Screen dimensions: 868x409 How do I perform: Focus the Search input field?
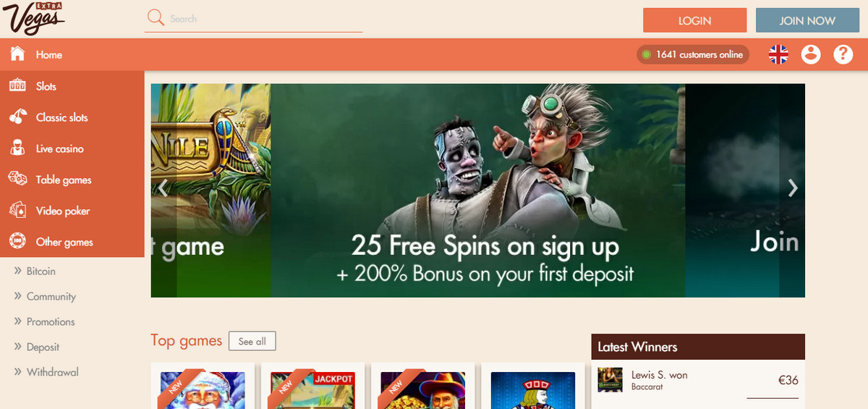coord(265,19)
